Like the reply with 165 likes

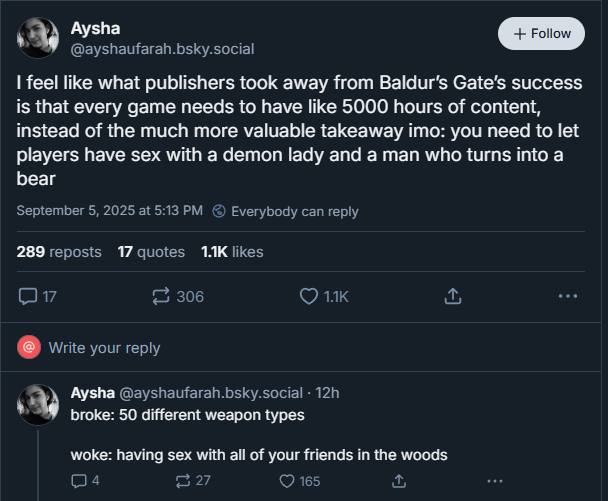click(x=300, y=481)
